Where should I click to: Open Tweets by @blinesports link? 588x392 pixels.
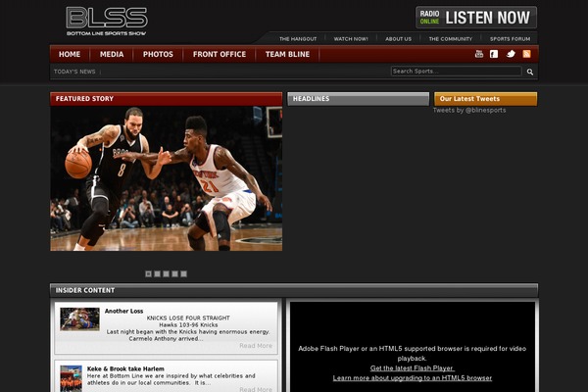pyautogui.click(x=469, y=111)
